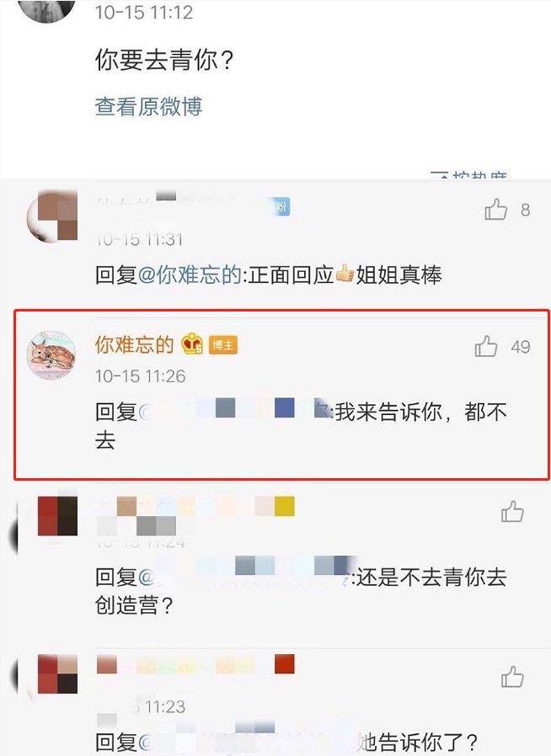
Task: Open the first commenter's pixelated avatar
Action: click(52, 216)
